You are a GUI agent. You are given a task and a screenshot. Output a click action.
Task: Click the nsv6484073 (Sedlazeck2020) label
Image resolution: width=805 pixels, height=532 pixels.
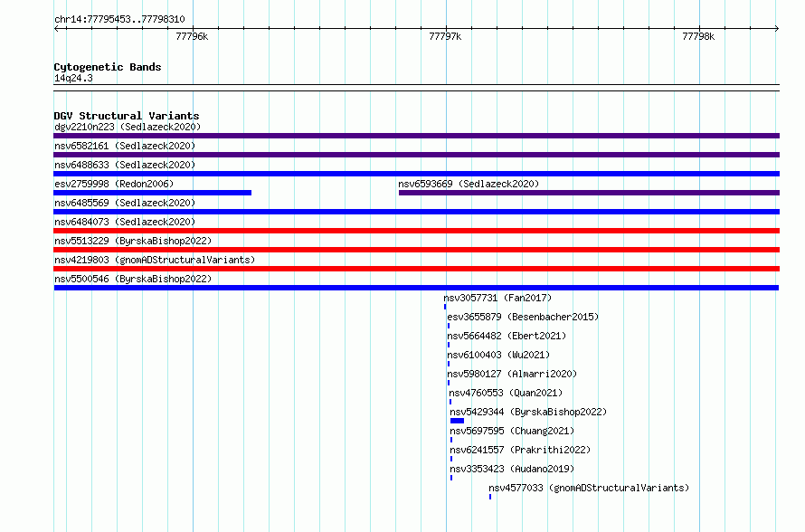tap(125, 222)
